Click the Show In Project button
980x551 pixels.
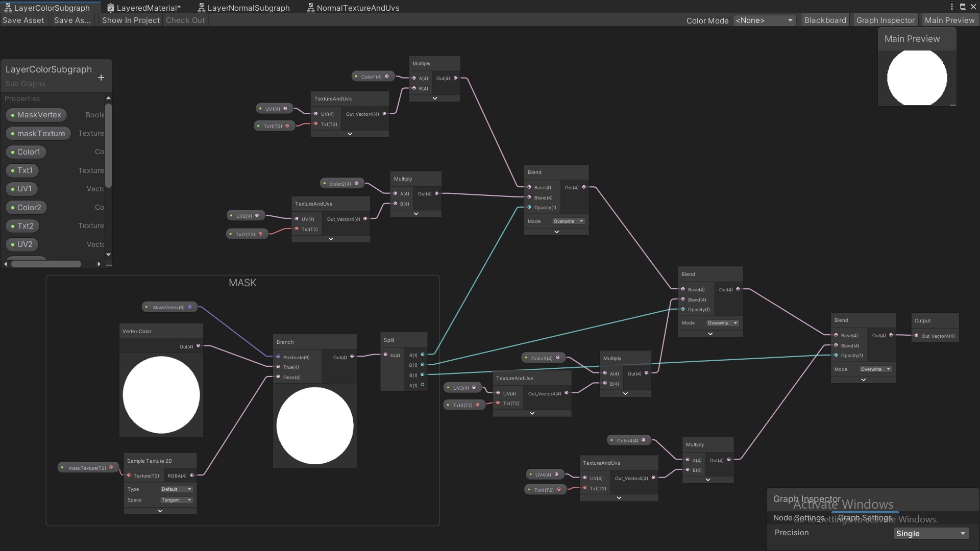[x=131, y=20]
